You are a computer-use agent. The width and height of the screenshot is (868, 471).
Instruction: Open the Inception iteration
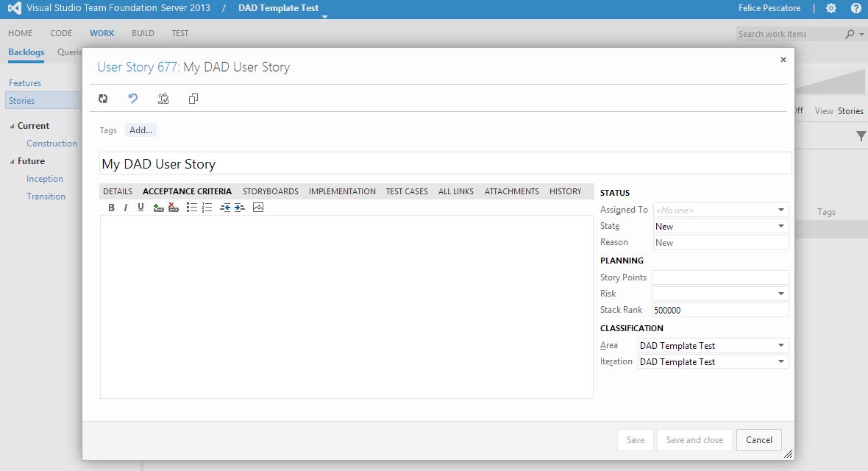[x=45, y=179]
